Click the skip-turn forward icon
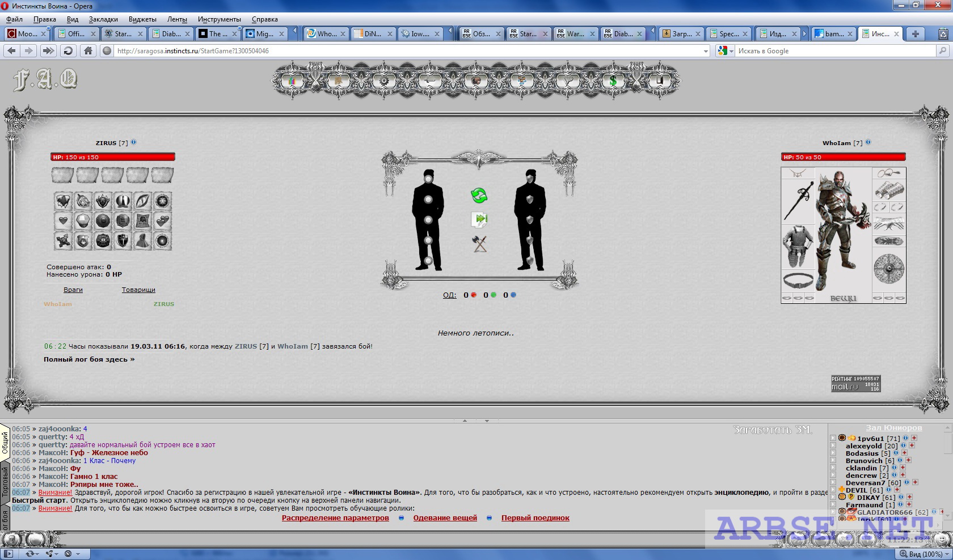953x560 pixels. pos(479,219)
